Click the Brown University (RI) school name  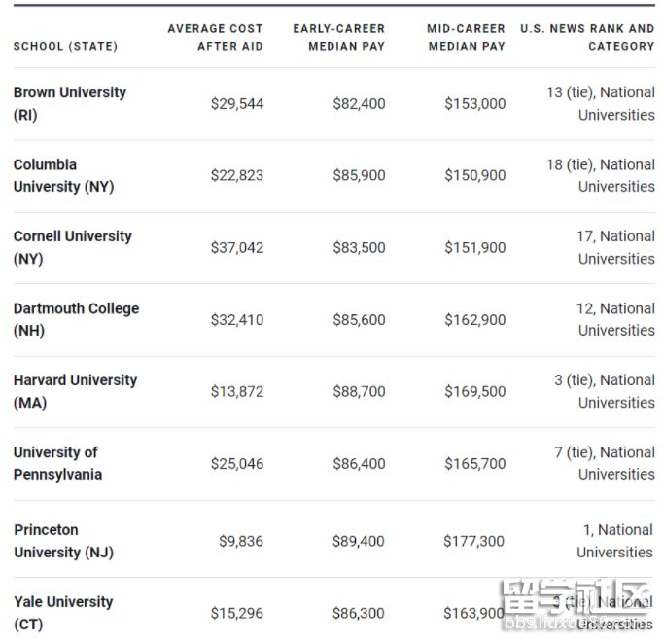point(69,103)
